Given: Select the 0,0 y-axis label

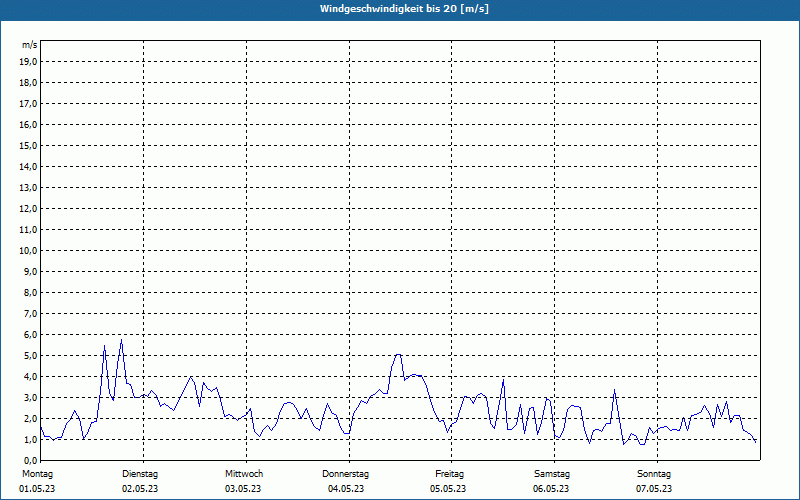Looking at the screenshot, I should (x=30, y=461).
